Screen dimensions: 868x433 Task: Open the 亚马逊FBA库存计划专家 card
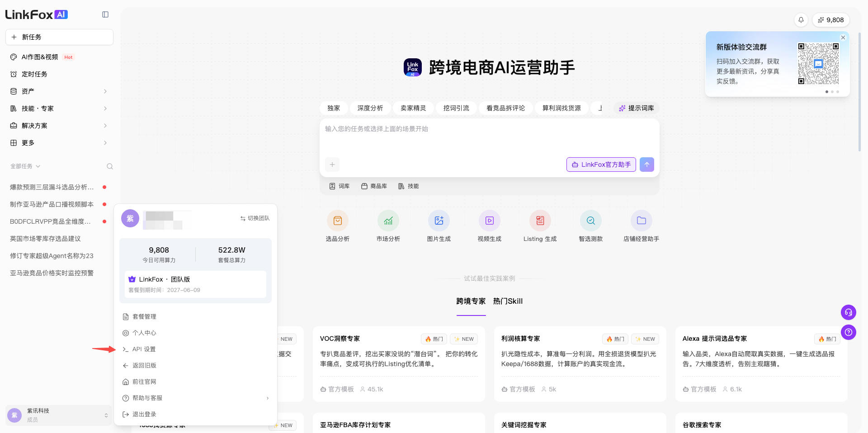pos(399,423)
